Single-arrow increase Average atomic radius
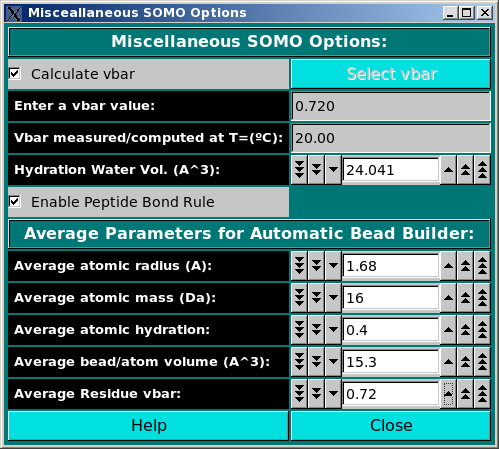Screen dimensions: 499x449 point(449,266)
